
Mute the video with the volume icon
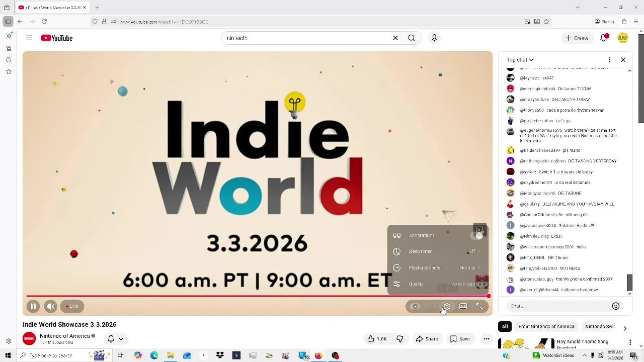coord(50,306)
